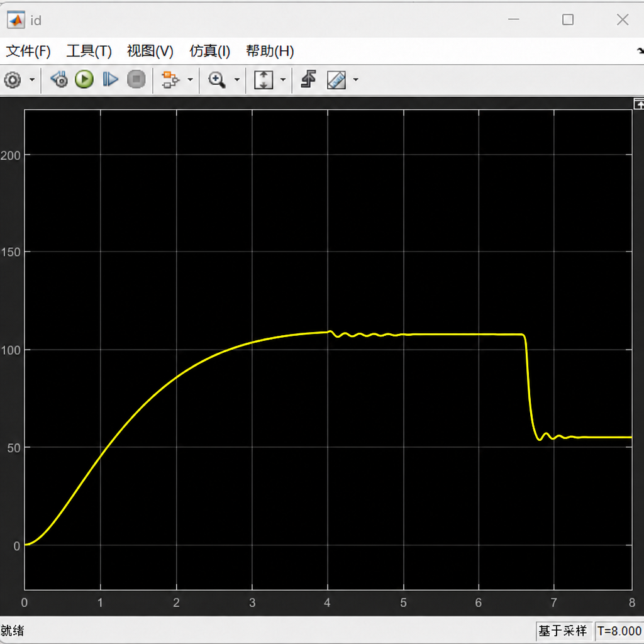644x644 pixels.
Task: Open the 工具(T) menu
Action: [89, 51]
